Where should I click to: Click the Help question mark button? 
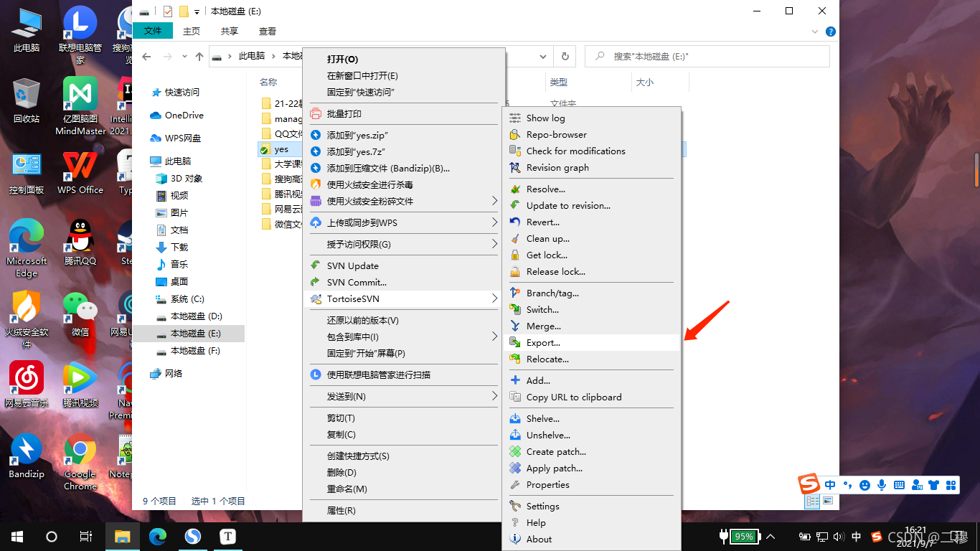(x=830, y=31)
